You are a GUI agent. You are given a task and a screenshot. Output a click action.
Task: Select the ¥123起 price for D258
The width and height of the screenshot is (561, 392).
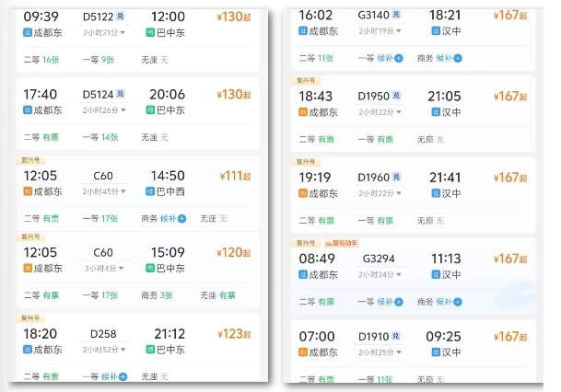[234, 334]
